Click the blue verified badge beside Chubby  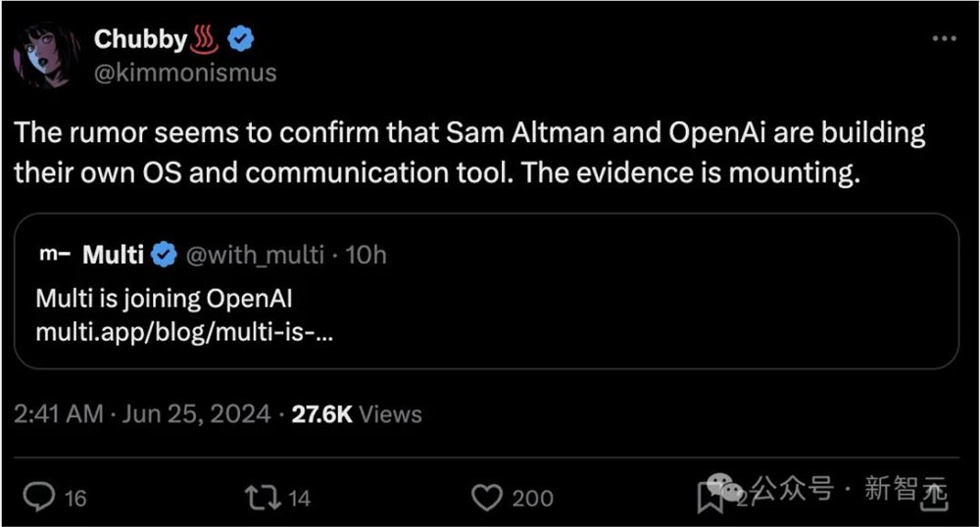tap(242, 39)
